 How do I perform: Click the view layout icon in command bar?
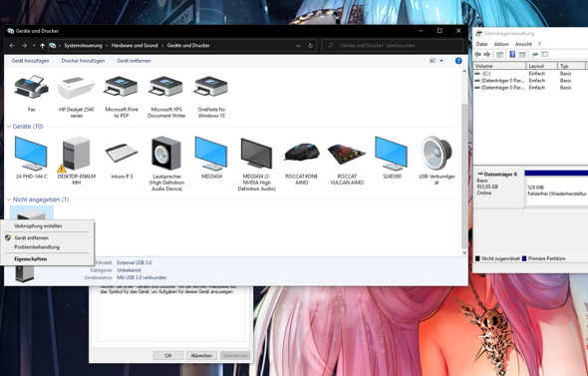pos(433,61)
